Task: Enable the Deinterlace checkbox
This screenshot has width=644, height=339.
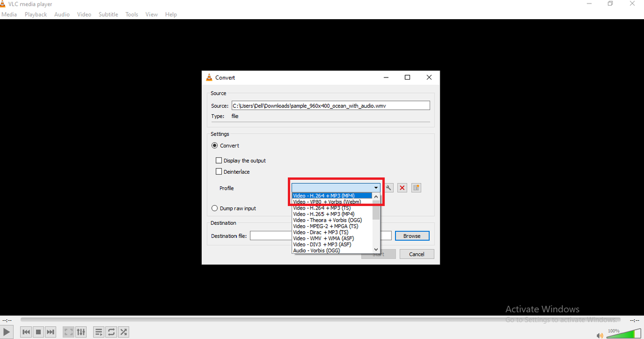Action: tap(219, 172)
